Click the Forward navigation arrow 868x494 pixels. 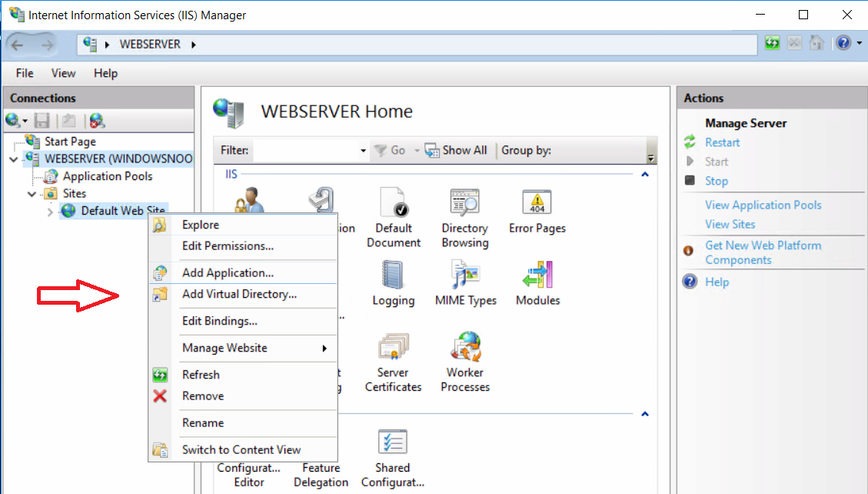[47, 45]
